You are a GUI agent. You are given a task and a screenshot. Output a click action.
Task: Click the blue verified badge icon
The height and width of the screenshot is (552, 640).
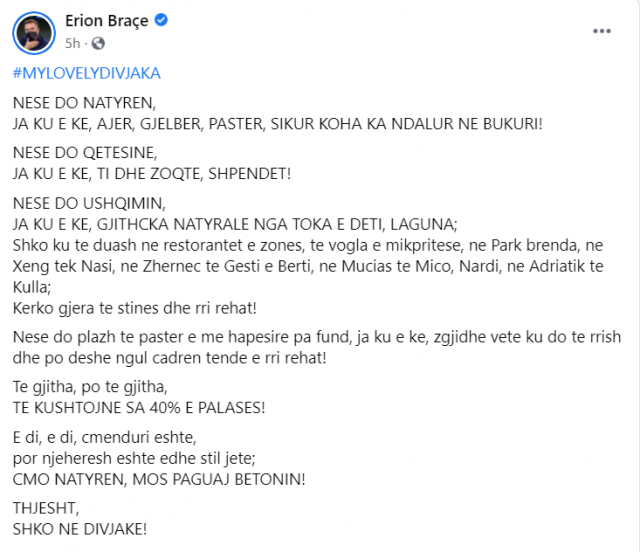click(x=161, y=20)
